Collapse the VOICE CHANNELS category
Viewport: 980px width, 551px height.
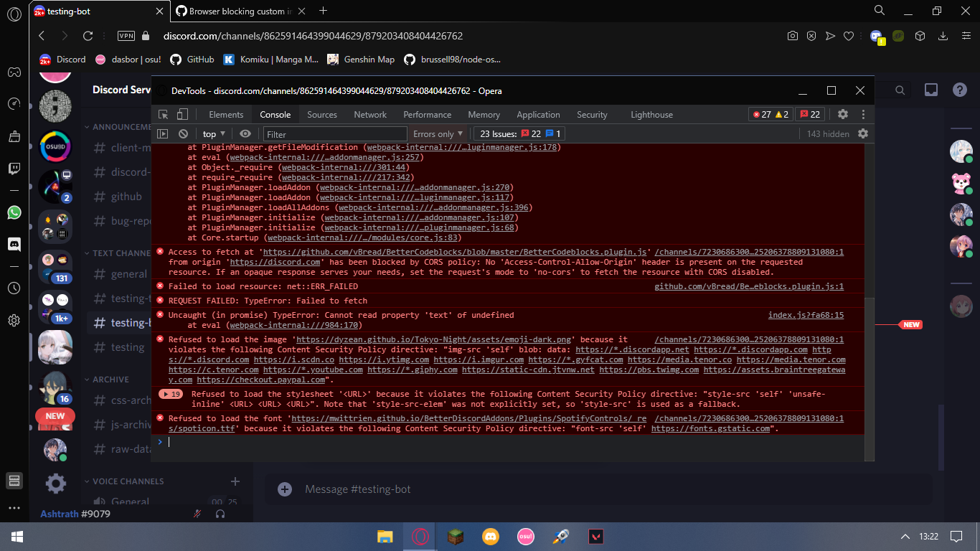pos(123,481)
